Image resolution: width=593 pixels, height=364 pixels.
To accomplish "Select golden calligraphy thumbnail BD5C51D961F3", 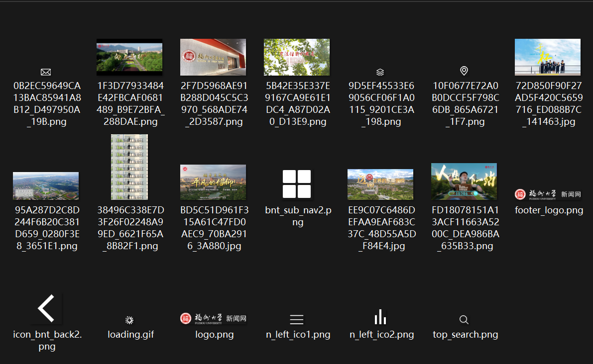I will point(213,182).
